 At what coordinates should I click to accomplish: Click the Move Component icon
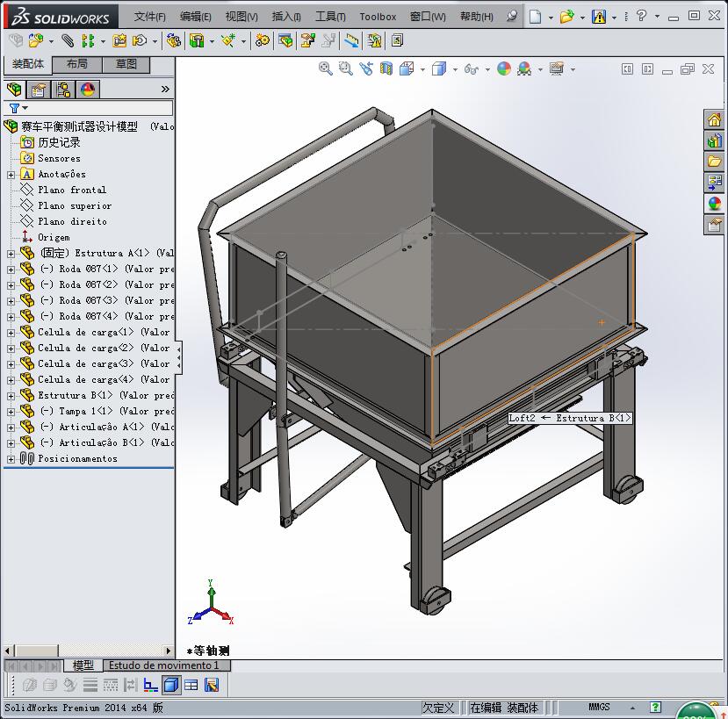(140, 41)
